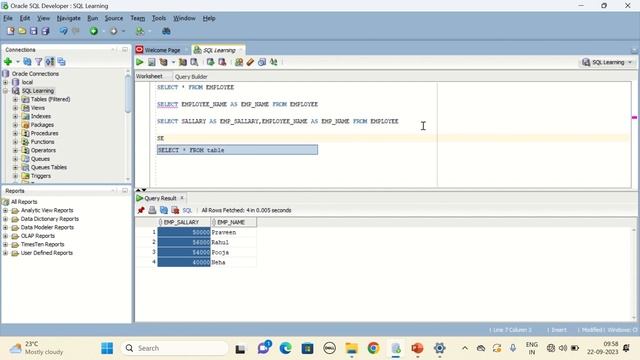The image size is (640, 360).
Task: Click the Rollback icon in worksheet toolbar
Action: click(222, 62)
